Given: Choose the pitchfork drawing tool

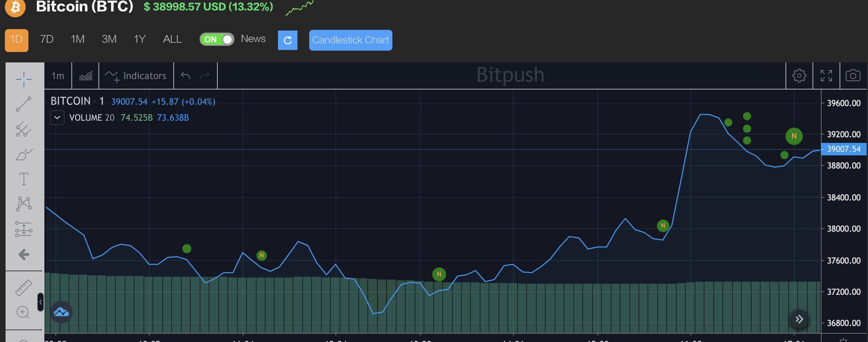Looking at the screenshot, I should pyautogui.click(x=24, y=129).
